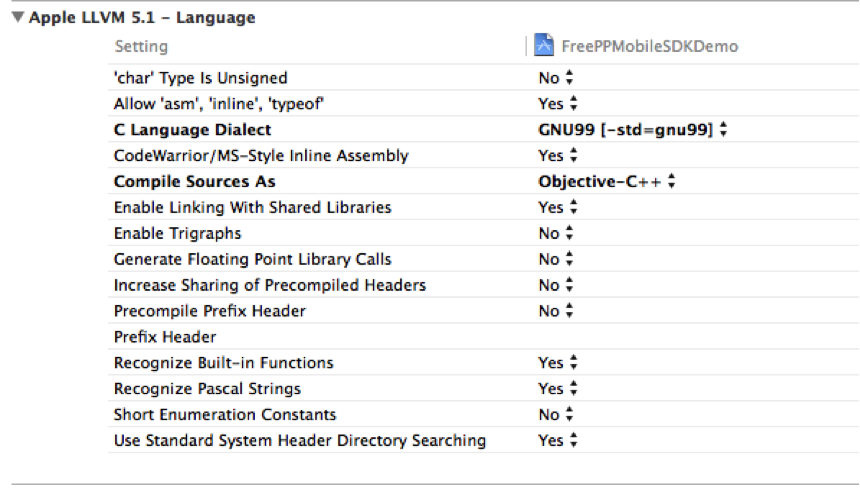The height and width of the screenshot is (491, 860).
Task: Open Use Standard System Header Directory Searching popup
Action: tap(558, 441)
